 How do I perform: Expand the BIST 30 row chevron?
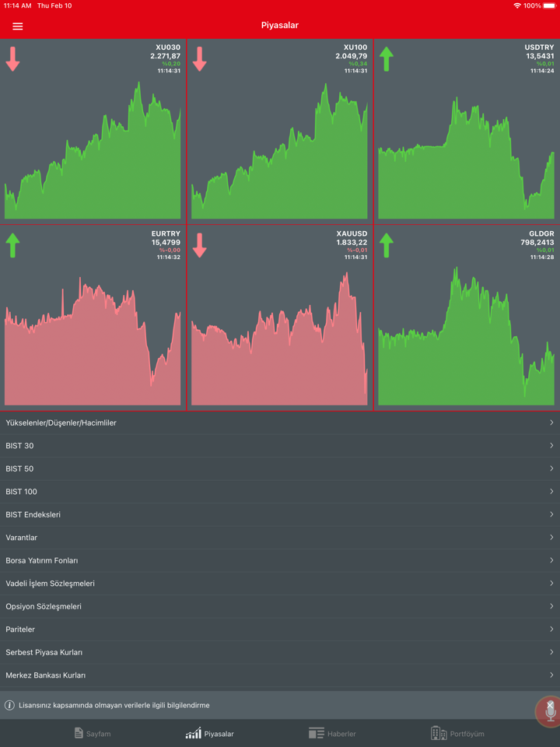pos(551,446)
